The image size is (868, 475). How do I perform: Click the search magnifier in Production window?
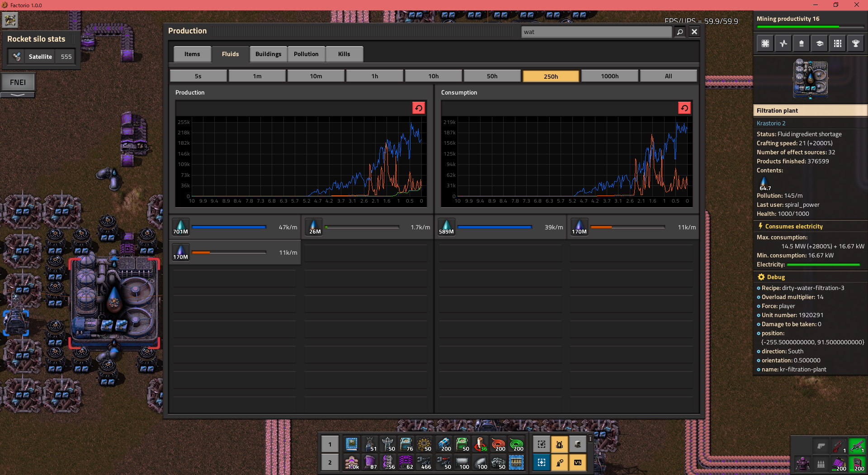pyautogui.click(x=680, y=32)
